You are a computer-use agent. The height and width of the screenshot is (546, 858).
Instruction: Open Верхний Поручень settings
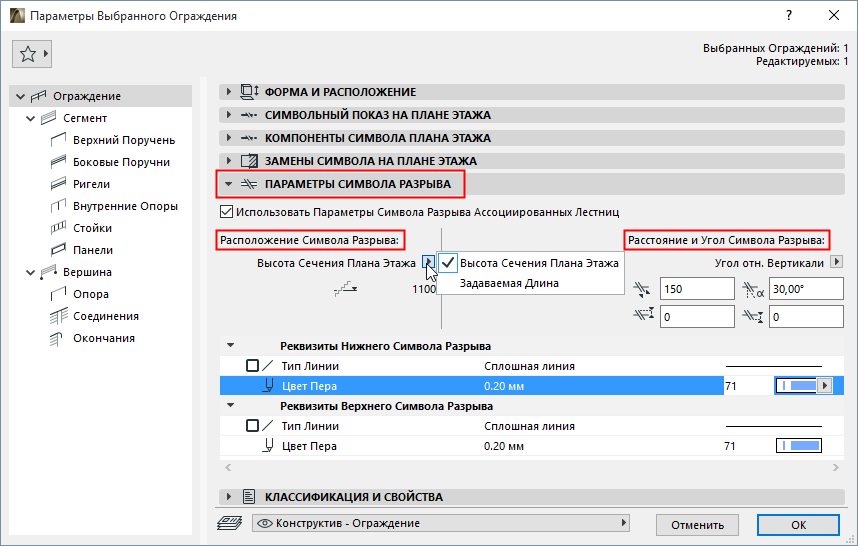tap(124, 140)
